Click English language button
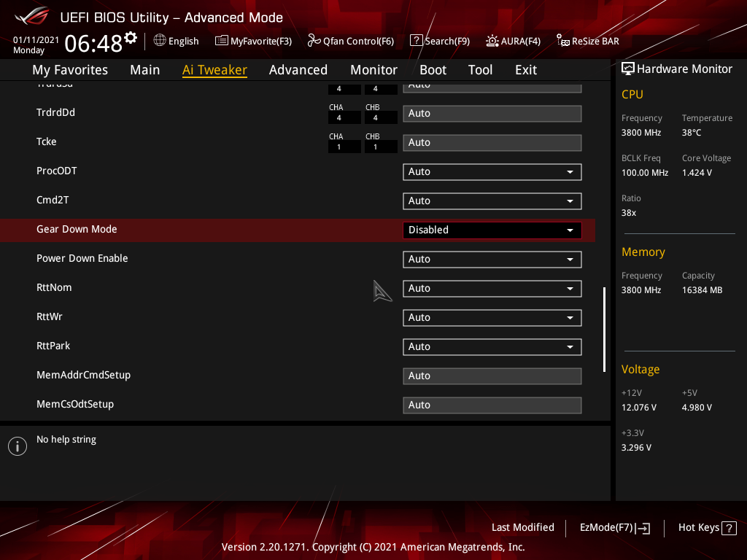Screen dimensions: 747x560 177,41
